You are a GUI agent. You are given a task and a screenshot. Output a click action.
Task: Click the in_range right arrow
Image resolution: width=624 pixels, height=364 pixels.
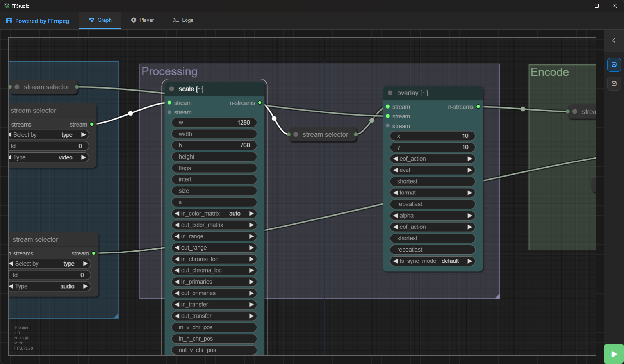pos(251,236)
